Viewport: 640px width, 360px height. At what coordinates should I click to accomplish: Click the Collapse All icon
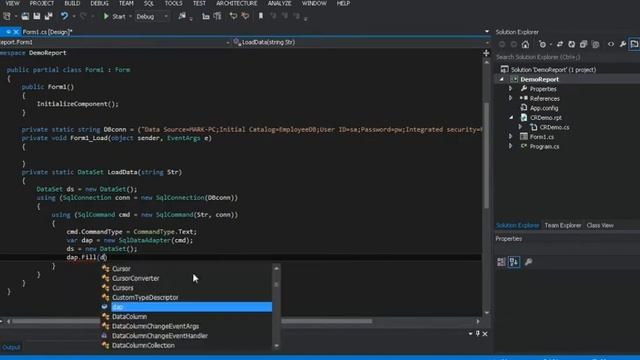coord(583,44)
